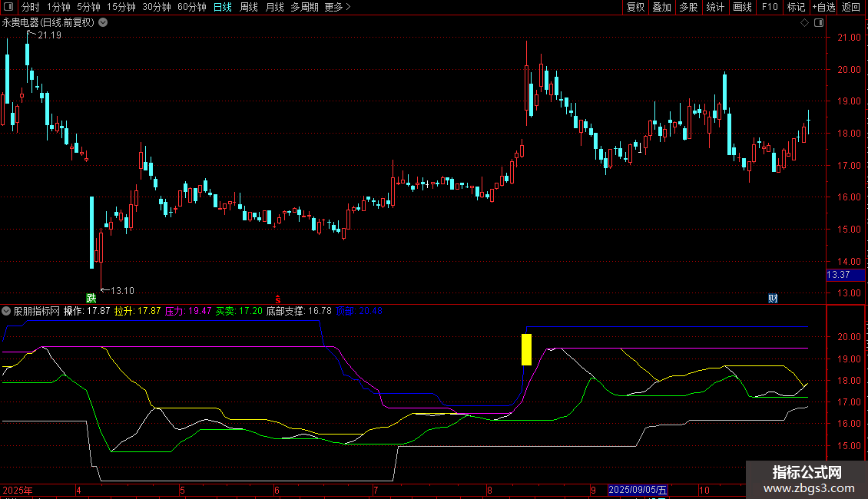Image resolution: width=868 pixels, height=499 pixels.
Task: Switch chart period to 60分钟
Action: click(x=191, y=8)
